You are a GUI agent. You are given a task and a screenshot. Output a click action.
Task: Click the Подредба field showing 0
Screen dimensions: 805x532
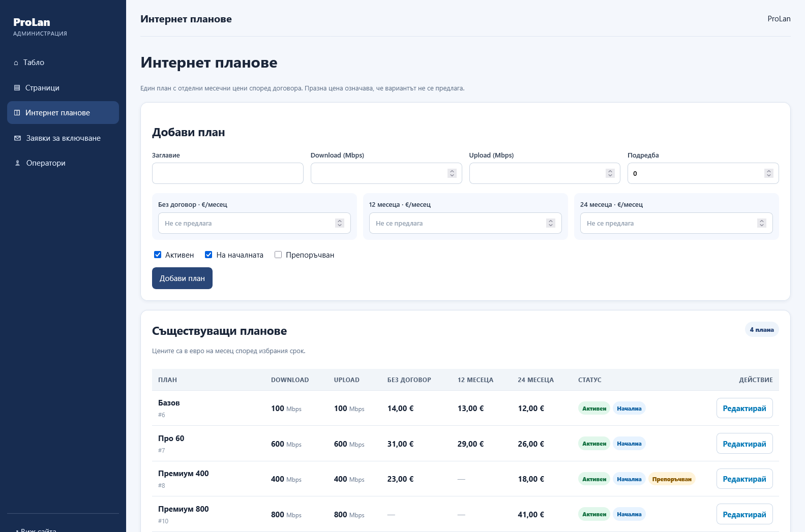point(703,173)
